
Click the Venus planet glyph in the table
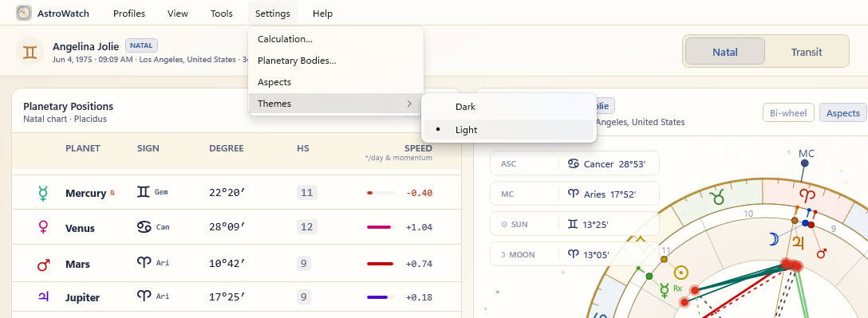(x=43, y=227)
